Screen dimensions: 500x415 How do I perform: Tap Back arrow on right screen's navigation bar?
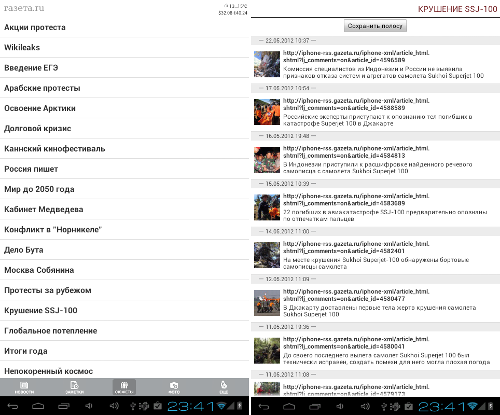264,406
